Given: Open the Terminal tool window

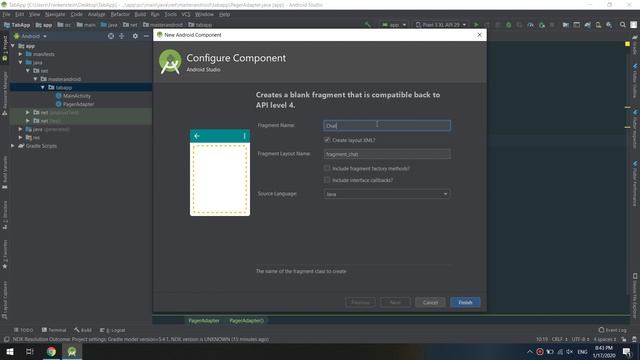Looking at the screenshot, I should 54,330.
